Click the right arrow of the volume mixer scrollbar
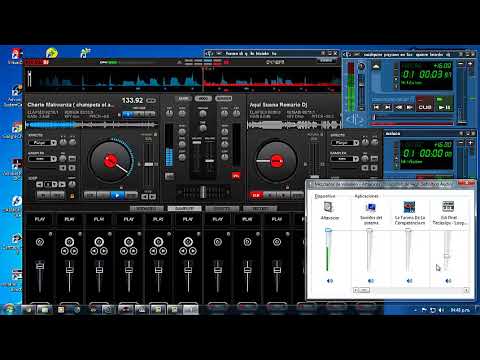 coord(466,290)
